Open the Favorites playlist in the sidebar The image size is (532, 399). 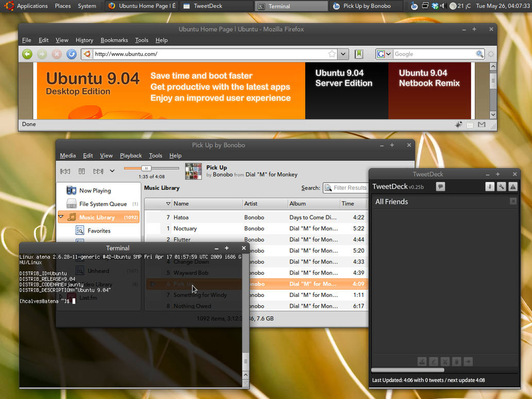tap(99, 231)
